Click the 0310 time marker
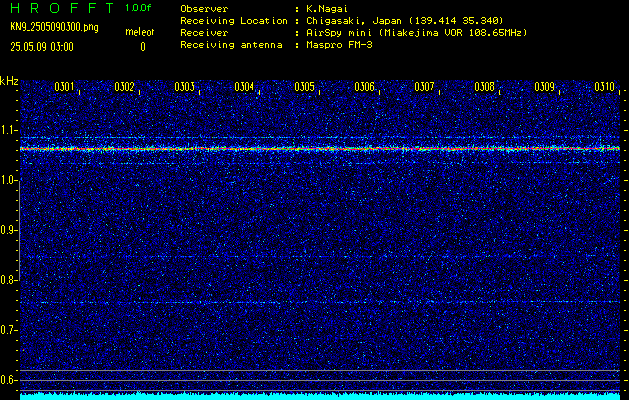 click(605, 87)
